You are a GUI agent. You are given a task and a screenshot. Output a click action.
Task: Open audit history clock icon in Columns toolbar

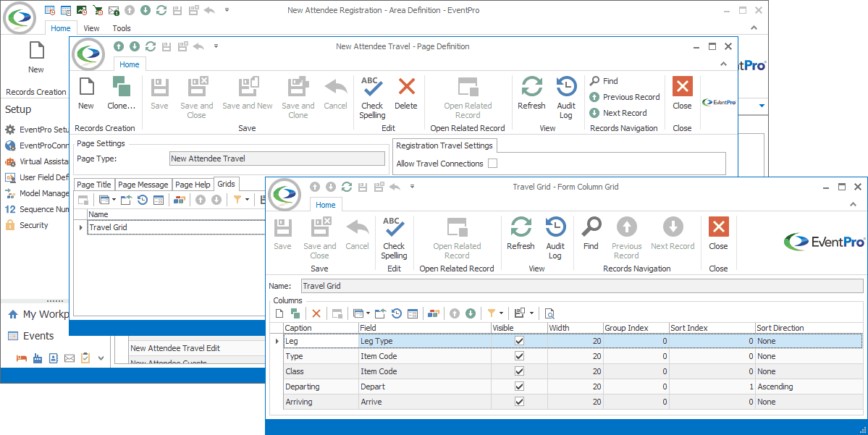pos(397,314)
